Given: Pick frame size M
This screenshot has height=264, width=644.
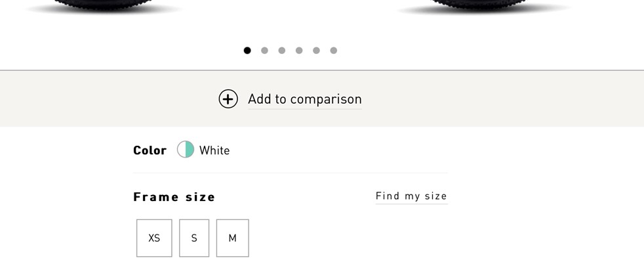Looking at the screenshot, I should [x=232, y=238].
